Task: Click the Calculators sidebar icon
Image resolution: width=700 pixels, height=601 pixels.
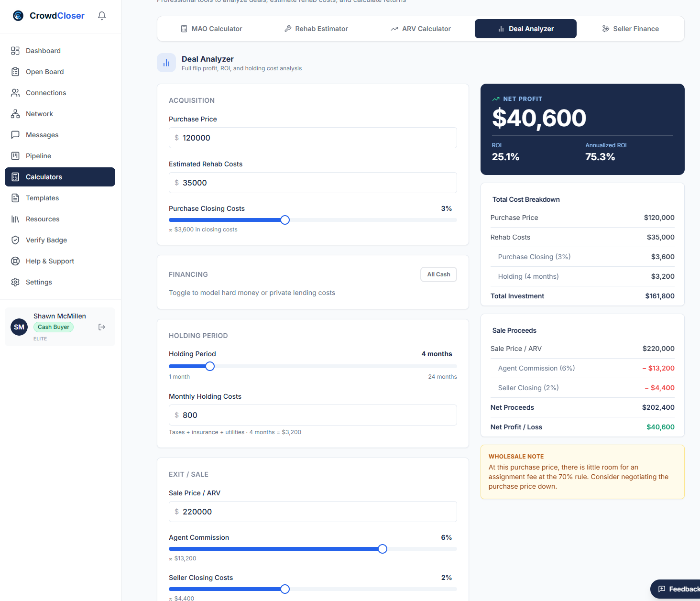Action: 15,177
